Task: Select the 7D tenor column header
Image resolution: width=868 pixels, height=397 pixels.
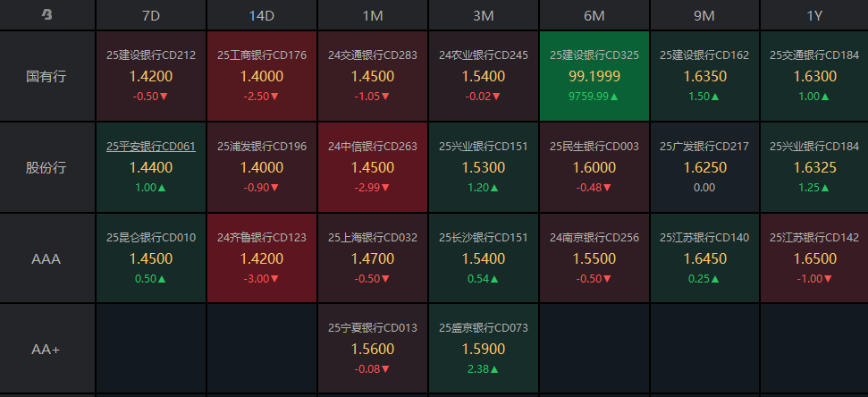Action: [x=150, y=15]
